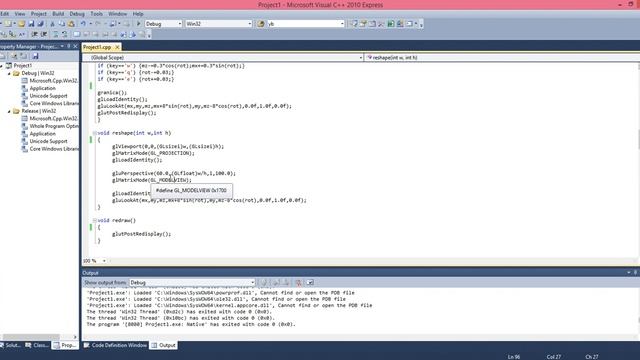Click the Undo arrow icon

click(83, 24)
